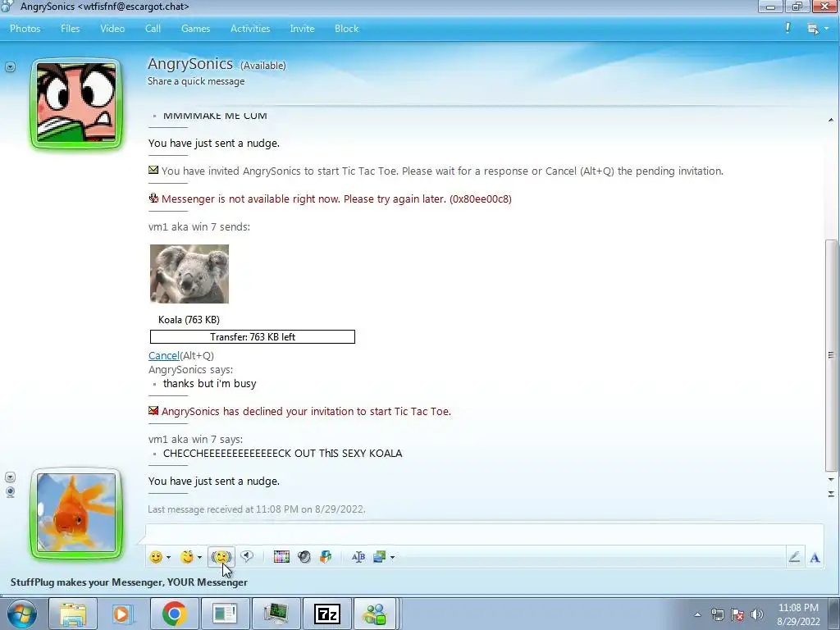Collapse AngrySonics display picture arrow
Image resolution: width=840 pixels, height=630 pixels.
point(10,67)
